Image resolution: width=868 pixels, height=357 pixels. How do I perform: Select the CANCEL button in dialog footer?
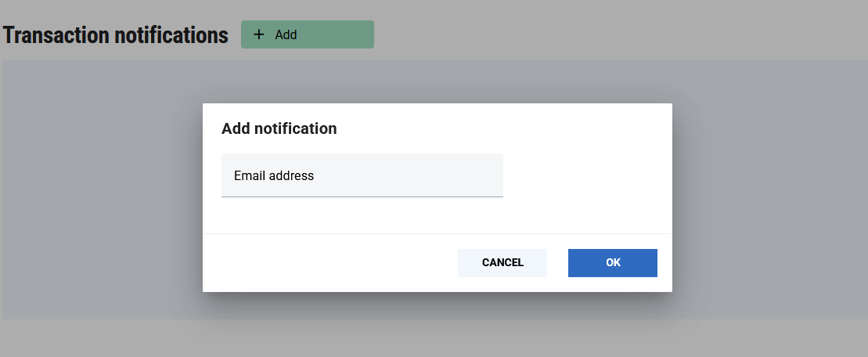pos(502,263)
